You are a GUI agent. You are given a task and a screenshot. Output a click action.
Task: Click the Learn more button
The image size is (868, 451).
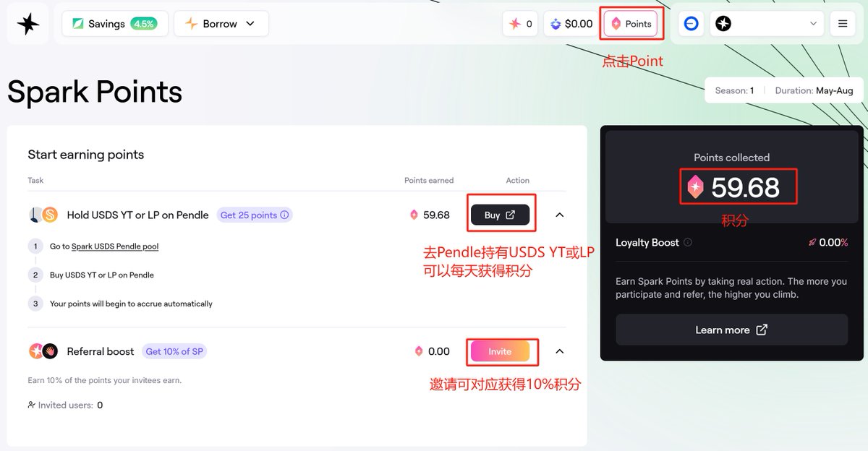coord(731,330)
